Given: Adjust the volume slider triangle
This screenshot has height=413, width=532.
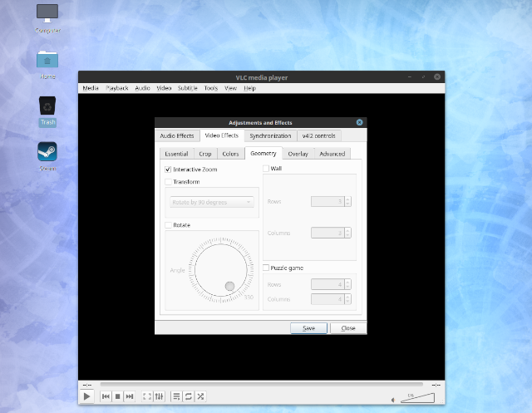Looking at the screenshot, I should pos(417,398).
